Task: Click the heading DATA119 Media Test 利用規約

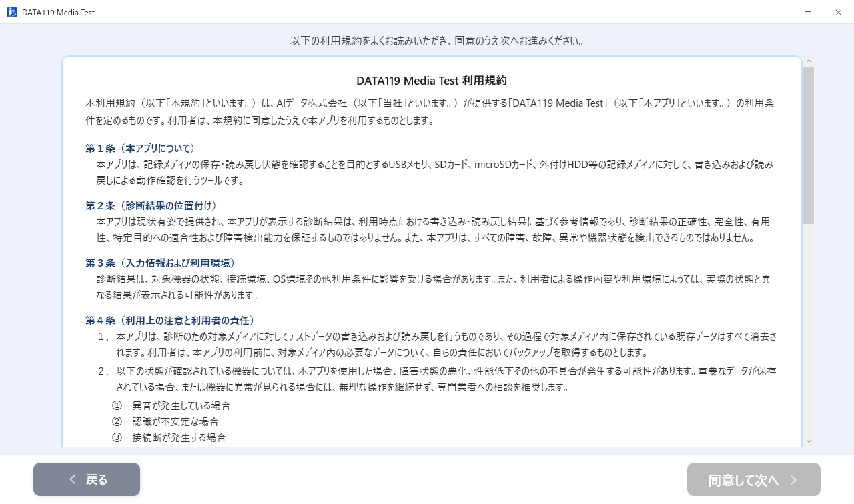Action: coord(432,81)
